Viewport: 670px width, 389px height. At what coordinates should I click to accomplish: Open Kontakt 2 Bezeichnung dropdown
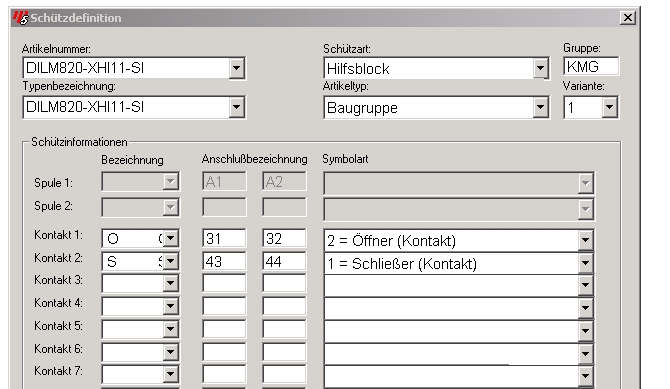170,261
